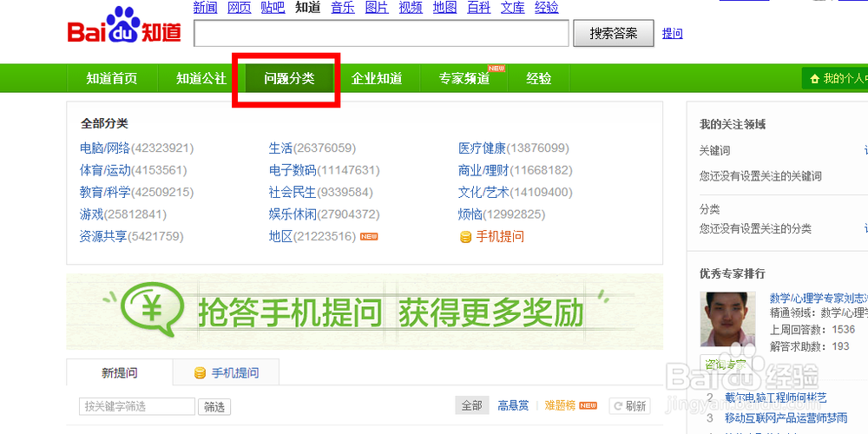
Task: Select the 高悬赏 filter
Action: click(x=513, y=405)
